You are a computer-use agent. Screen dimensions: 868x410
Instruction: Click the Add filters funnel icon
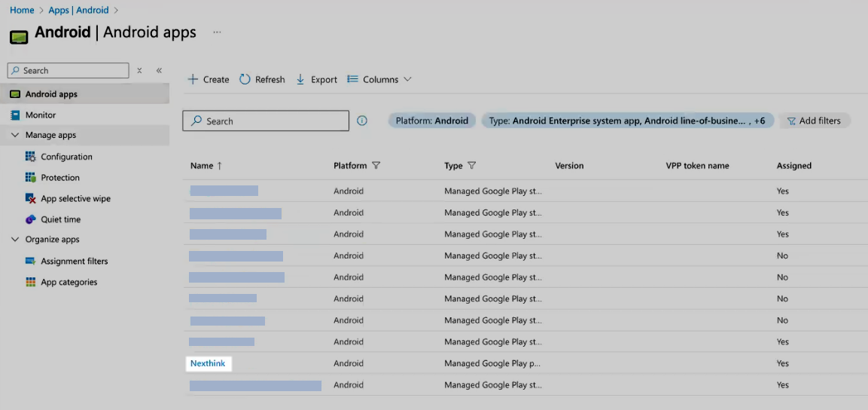point(792,121)
